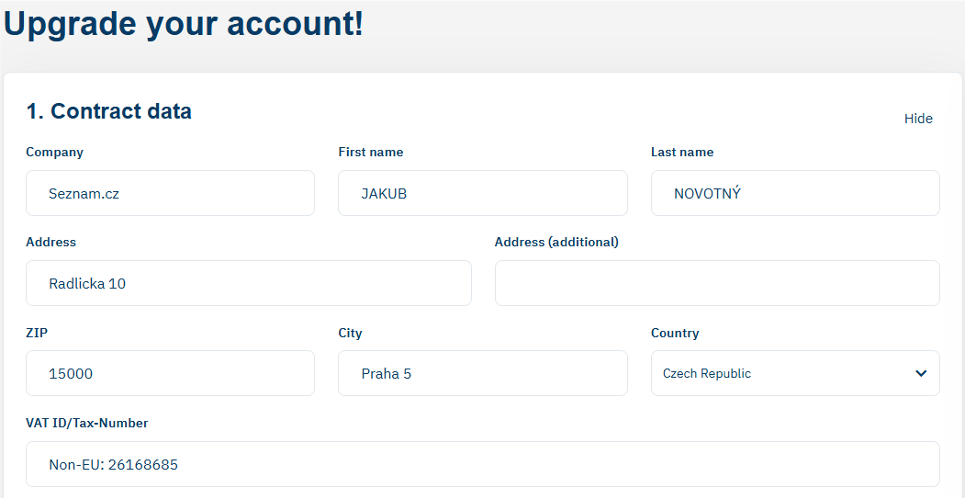Image resolution: width=965 pixels, height=498 pixels.
Task: Click the Address field containing Radlicka 10
Action: coord(248,283)
